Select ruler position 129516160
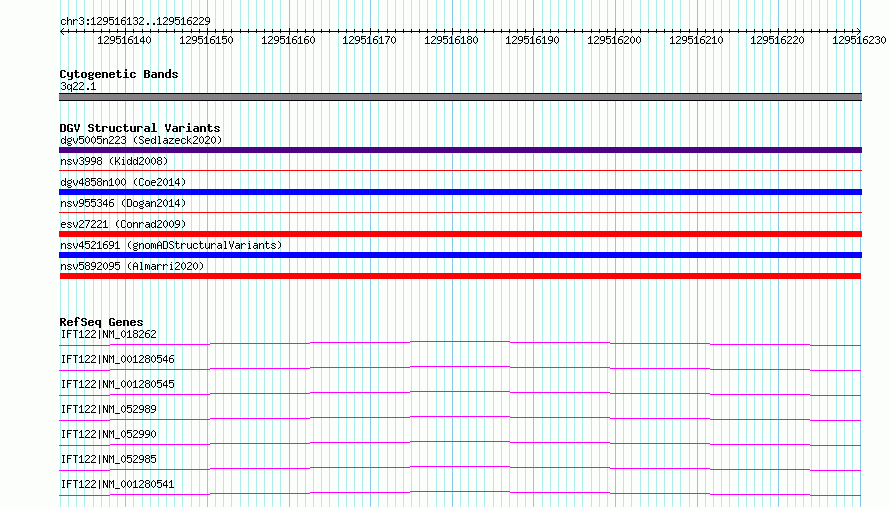This screenshot has width=890, height=507. point(288,40)
